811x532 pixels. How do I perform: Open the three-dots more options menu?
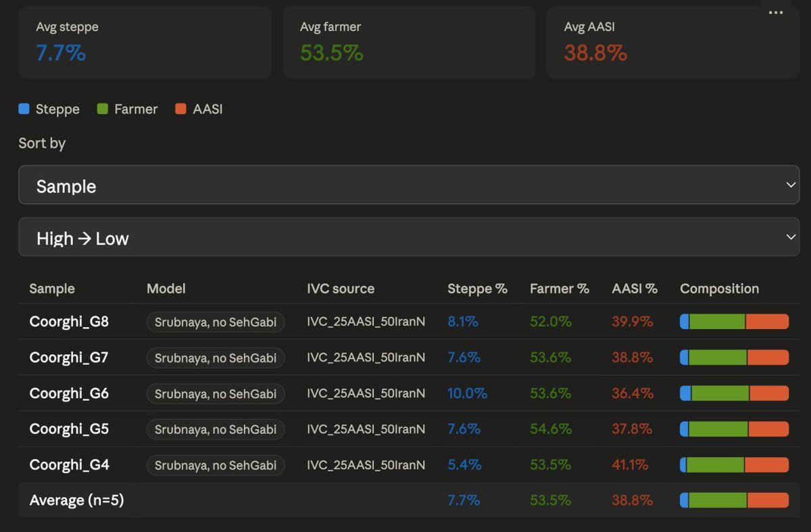(776, 13)
